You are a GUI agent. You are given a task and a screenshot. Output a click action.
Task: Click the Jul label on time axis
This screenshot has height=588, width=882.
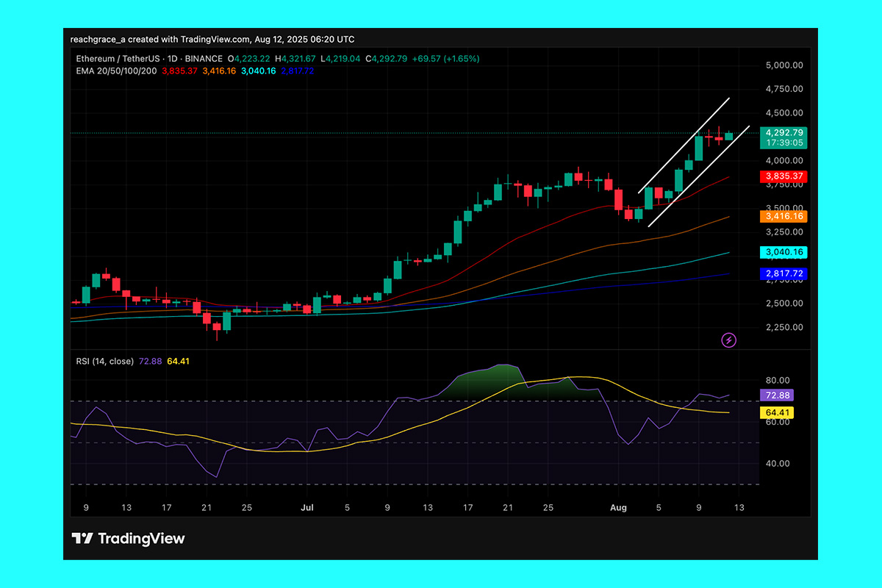307,508
